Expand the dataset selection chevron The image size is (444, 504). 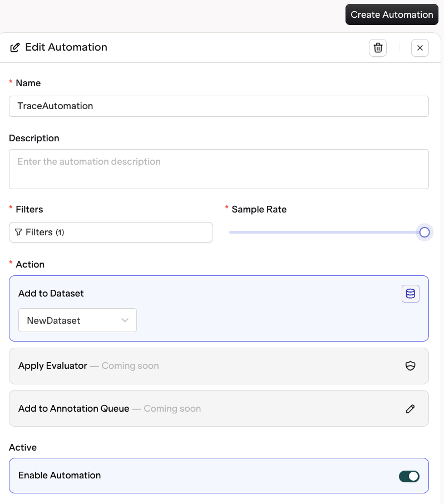(x=125, y=320)
